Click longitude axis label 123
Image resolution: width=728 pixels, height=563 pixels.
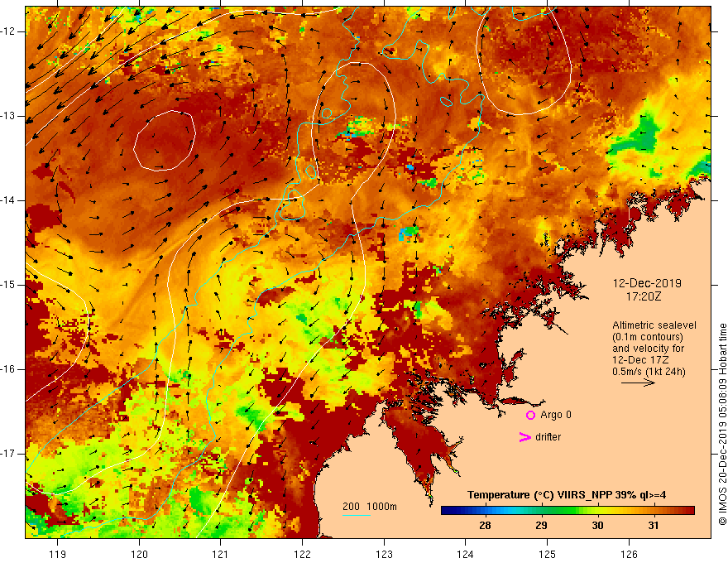[384, 554]
